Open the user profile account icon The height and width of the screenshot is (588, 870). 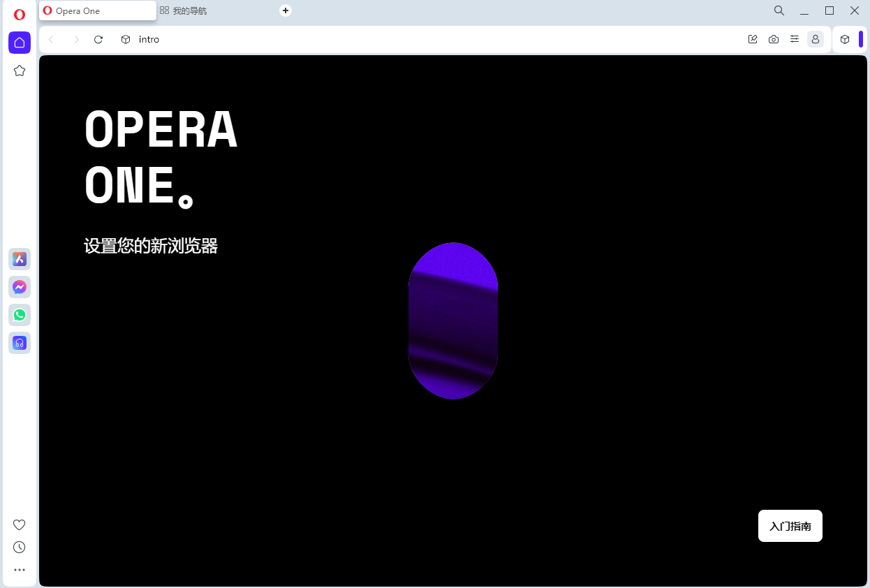click(x=816, y=39)
